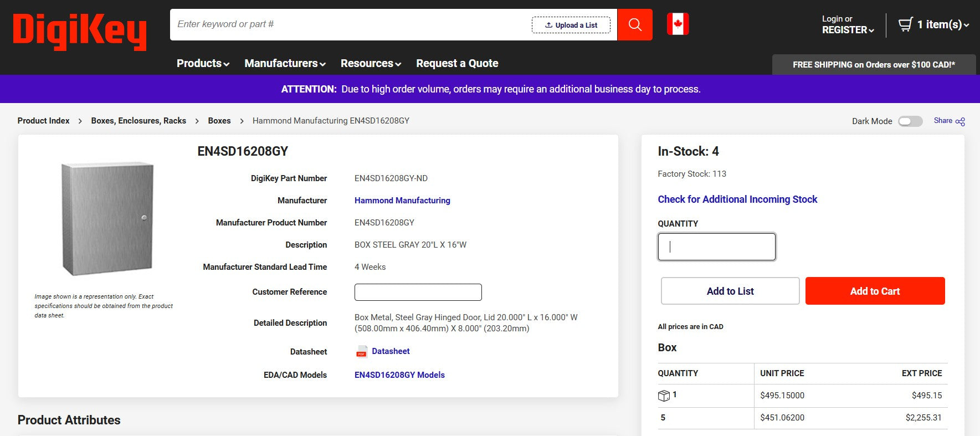Screen dimensions: 980x436
Task: Click the magnifying glass search button
Action: point(635,24)
